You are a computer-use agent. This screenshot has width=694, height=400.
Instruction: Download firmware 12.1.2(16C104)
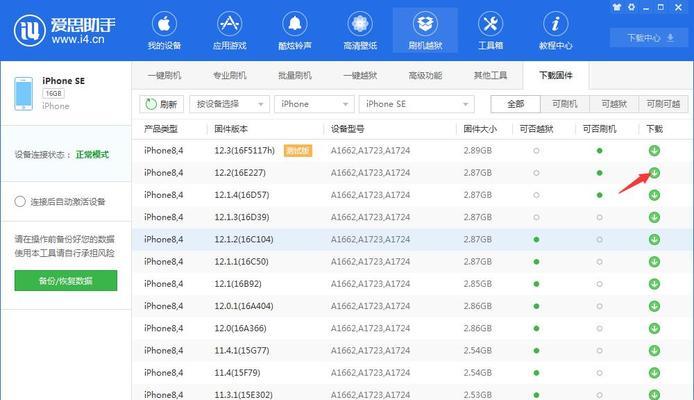654,239
